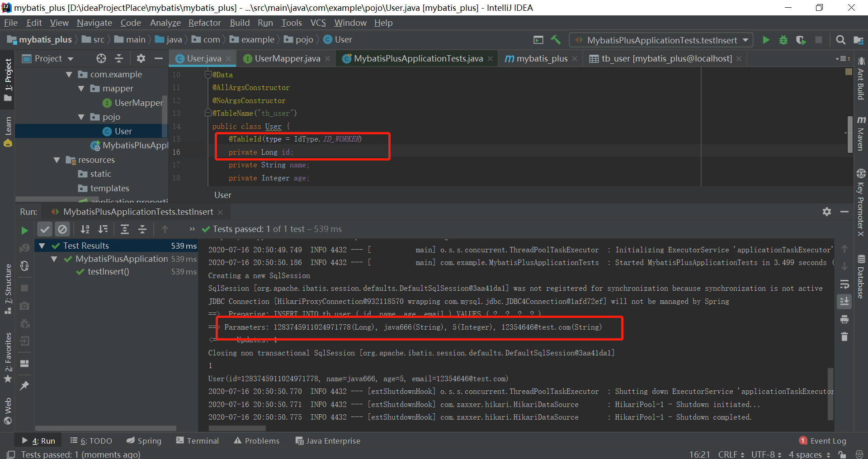Image resolution: width=868 pixels, height=459 pixels.
Task: Run testInsert with Coverage
Action: click(x=801, y=40)
